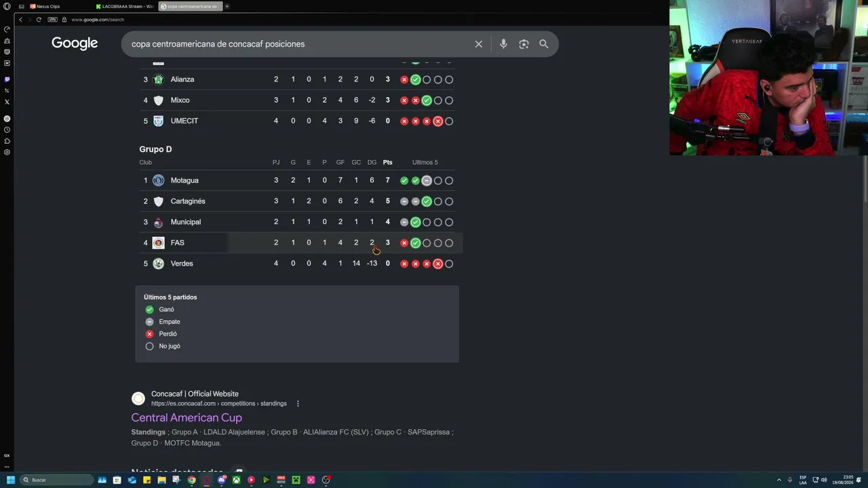868x488 pixels.
Task: Open a new browser tab
Action: click(x=227, y=6)
